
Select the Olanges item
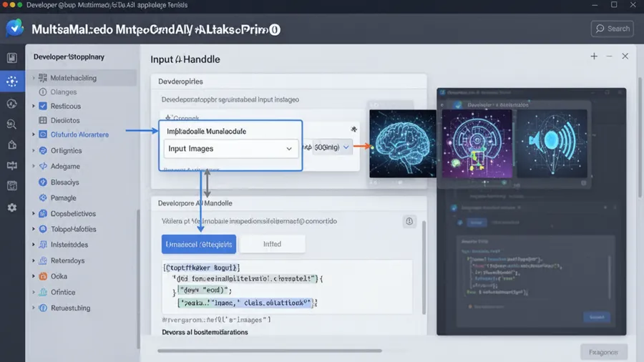[63, 92]
